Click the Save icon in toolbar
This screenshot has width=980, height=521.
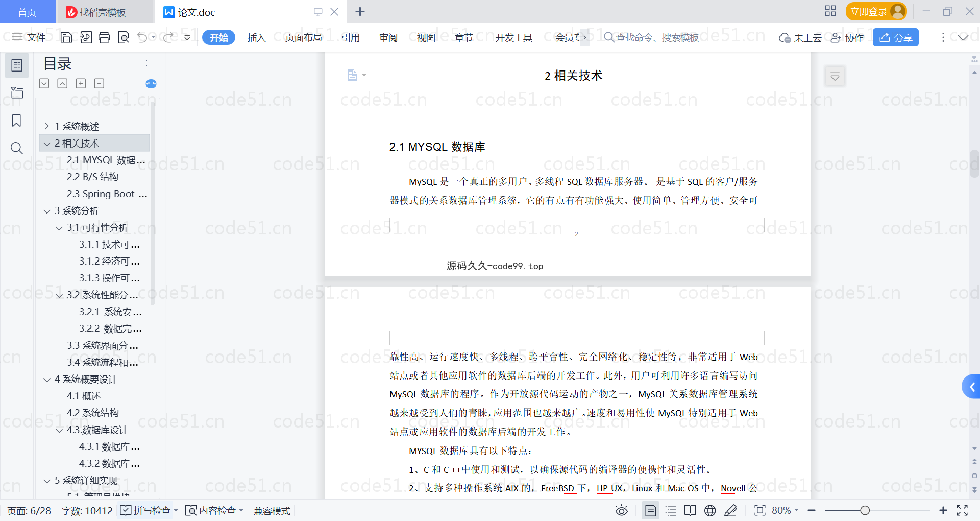tap(66, 37)
